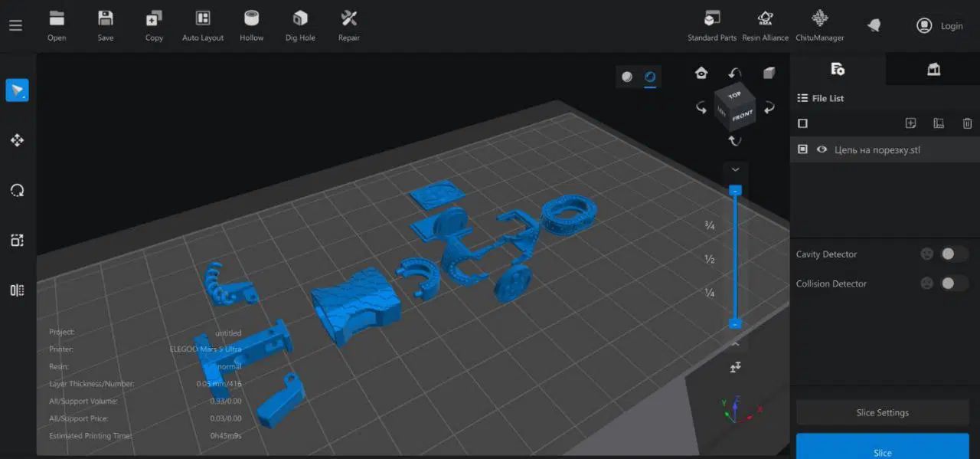Delete files with trash icon

967,123
